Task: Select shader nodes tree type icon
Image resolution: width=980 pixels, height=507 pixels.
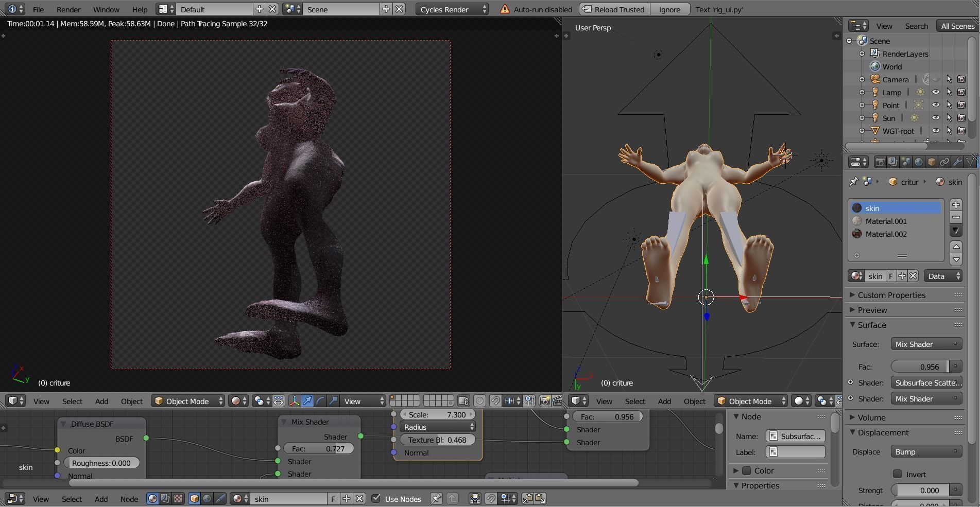Action: coord(152,499)
